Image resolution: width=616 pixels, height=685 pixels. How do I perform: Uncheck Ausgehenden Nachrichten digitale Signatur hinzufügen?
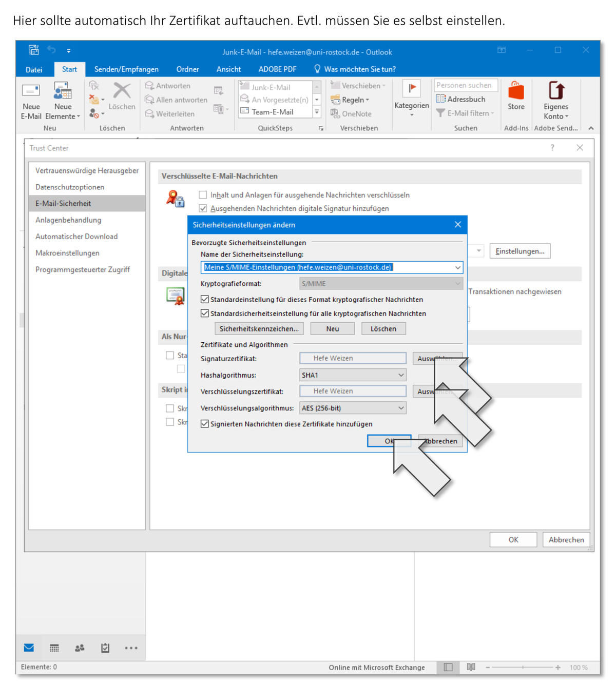click(x=203, y=208)
